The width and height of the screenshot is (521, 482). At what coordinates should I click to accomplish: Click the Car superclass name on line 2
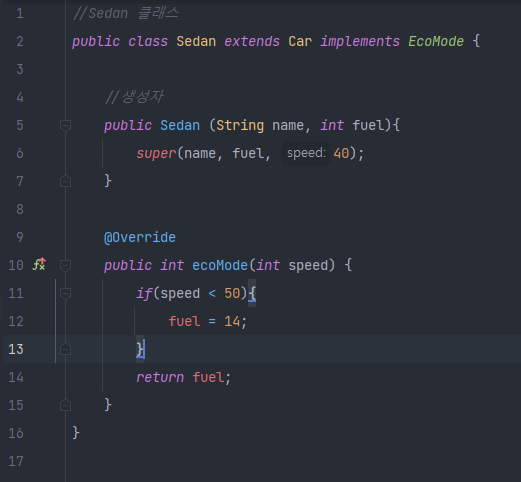(x=300, y=42)
